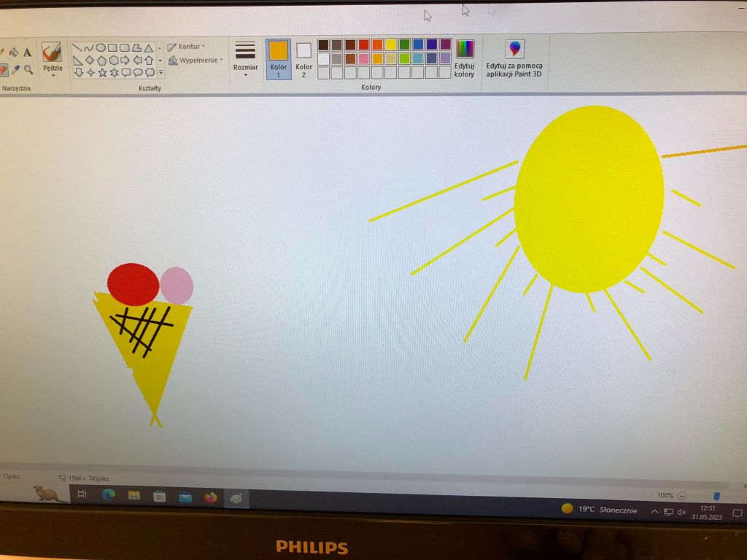Open Task View on the taskbar
The width and height of the screenshot is (747, 560).
(x=82, y=494)
